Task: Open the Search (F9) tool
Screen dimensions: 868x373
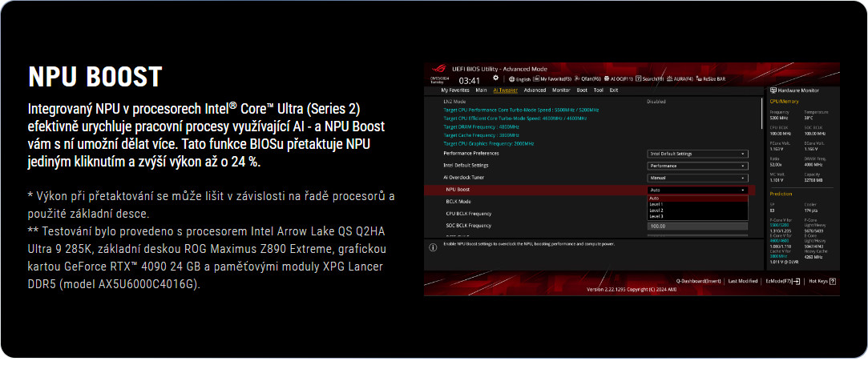Action: (650, 79)
